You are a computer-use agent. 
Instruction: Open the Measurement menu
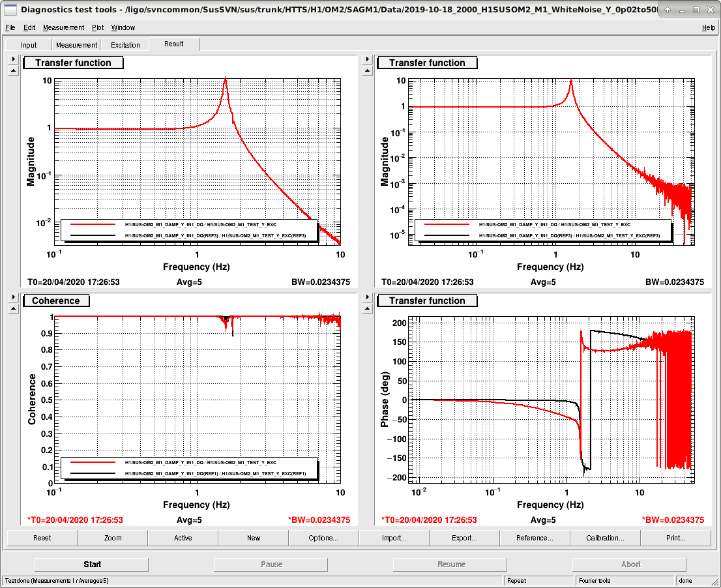click(63, 27)
